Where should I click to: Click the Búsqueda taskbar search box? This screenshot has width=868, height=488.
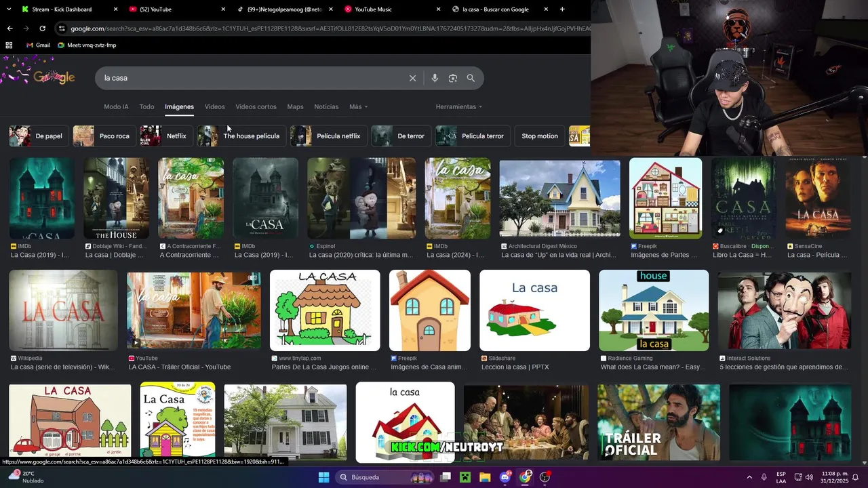coord(384,477)
